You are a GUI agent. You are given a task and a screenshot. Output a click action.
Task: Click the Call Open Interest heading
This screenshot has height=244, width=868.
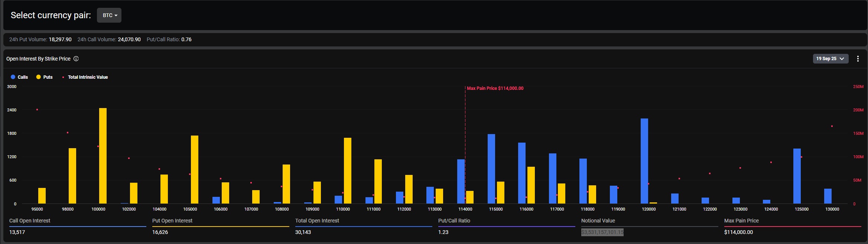30,221
